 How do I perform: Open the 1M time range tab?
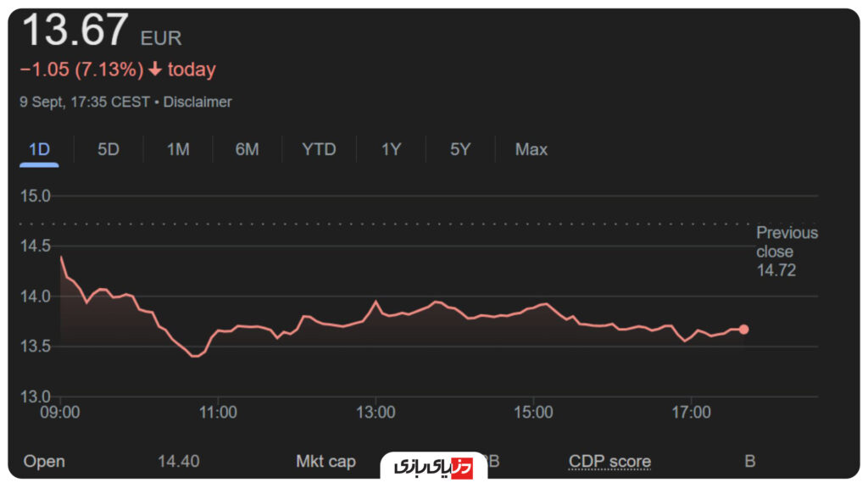coord(178,150)
